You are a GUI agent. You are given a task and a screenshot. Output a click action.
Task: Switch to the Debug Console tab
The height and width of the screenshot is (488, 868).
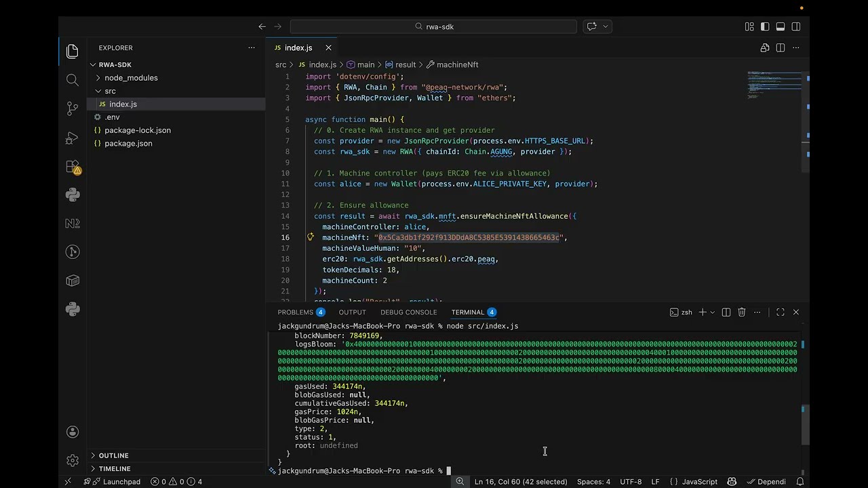click(408, 312)
